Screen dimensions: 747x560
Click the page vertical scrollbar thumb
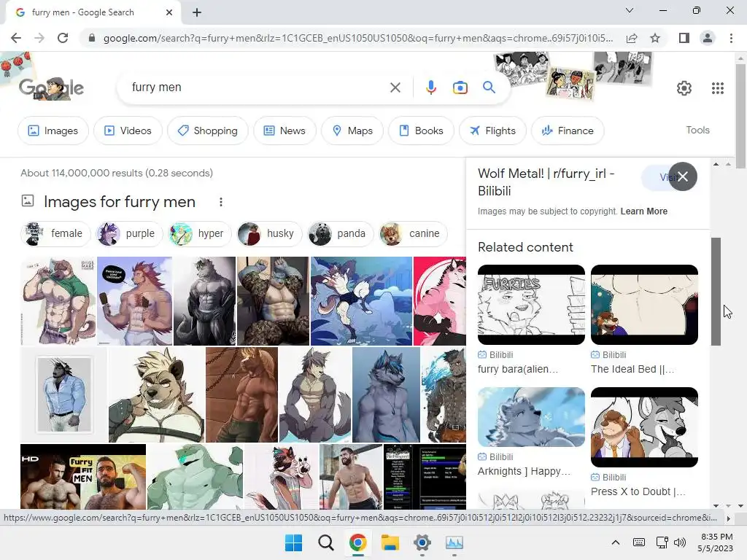point(740,115)
